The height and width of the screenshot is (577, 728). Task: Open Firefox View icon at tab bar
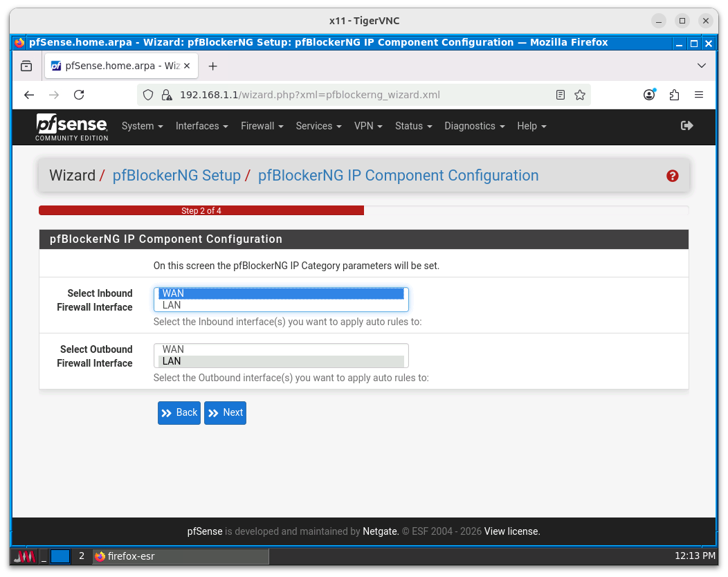[26, 66]
